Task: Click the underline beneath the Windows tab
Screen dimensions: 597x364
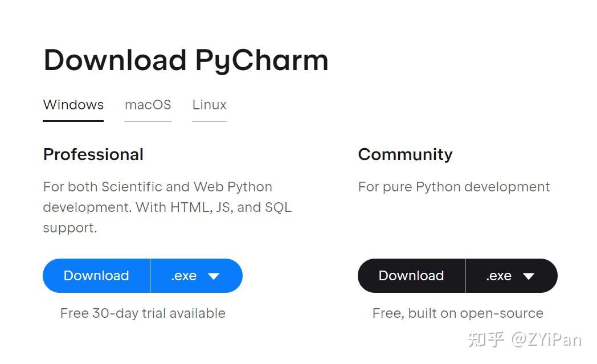Action: coord(73,120)
